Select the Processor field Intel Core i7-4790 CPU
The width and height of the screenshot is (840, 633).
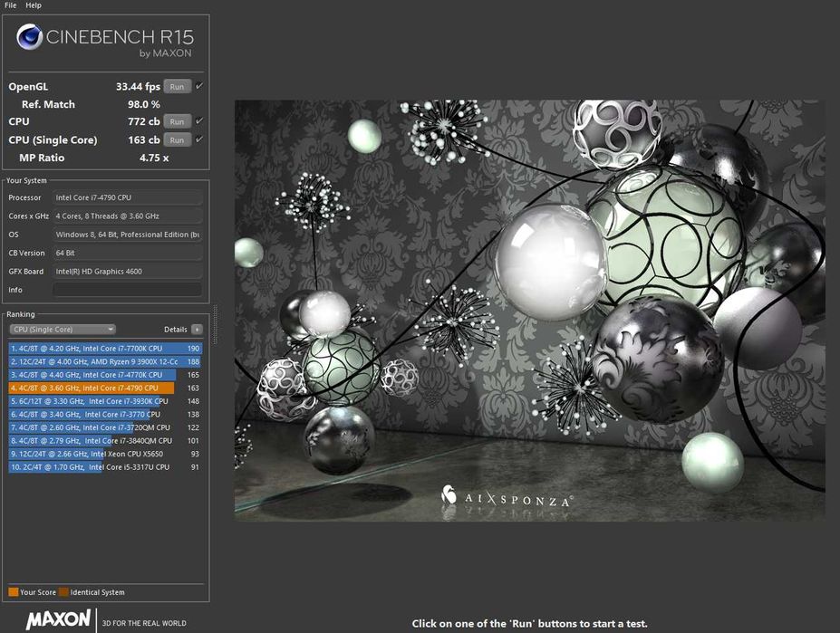pyautogui.click(x=128, y=197)
